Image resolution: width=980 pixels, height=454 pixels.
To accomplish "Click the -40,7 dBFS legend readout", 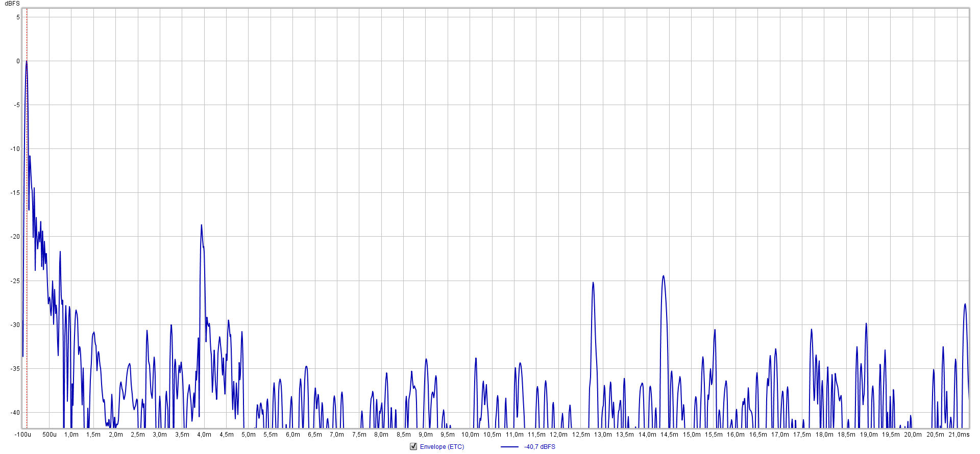I will pos(540,447).
